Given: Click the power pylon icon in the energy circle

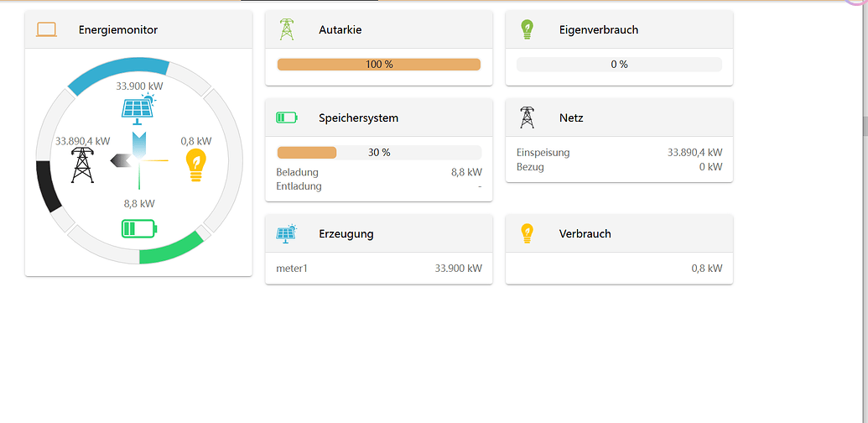Looking at the screenshot, I should (x=82, y=164).
